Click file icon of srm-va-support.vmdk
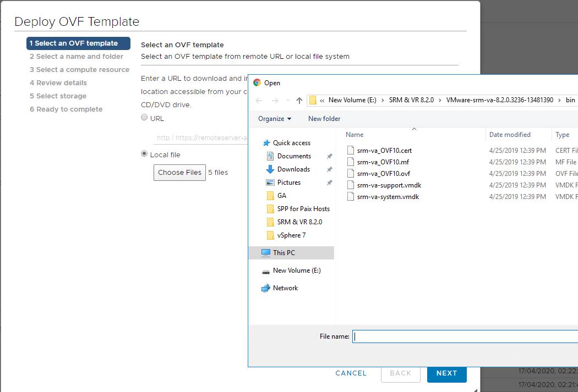 pyautogui.click(x=351, y=185)
